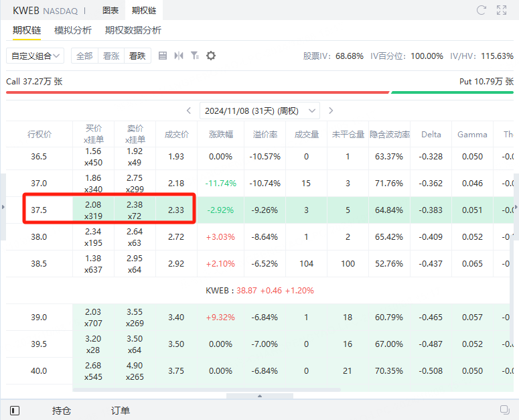Image resolution: width=519 pixels, height=420 pixels.
Task: Switch to straddle mirrored view icon
Action: [179, 56]
